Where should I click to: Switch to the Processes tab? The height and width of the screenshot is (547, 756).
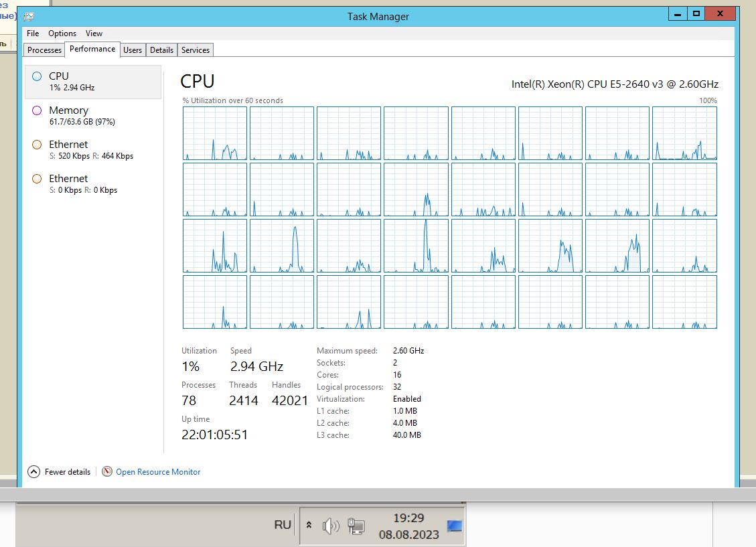click(44, 50)
